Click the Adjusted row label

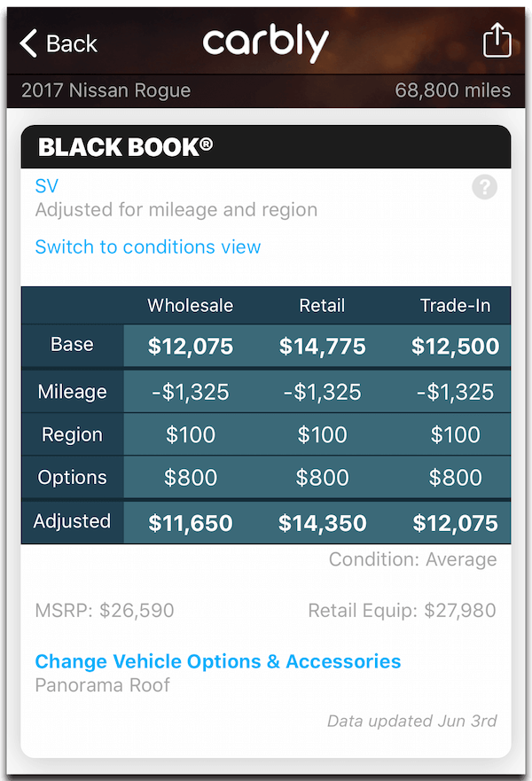point(72,521)
